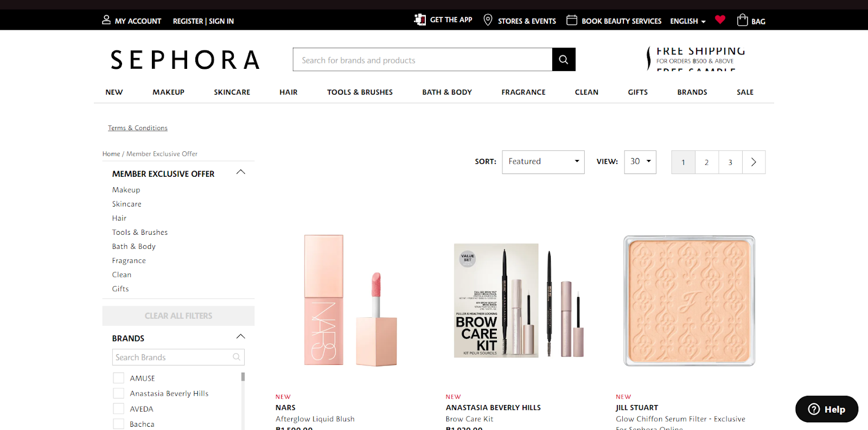Click the My Account person icon
868x430 pixels.
pyautogui.click(x=106, y=20)
